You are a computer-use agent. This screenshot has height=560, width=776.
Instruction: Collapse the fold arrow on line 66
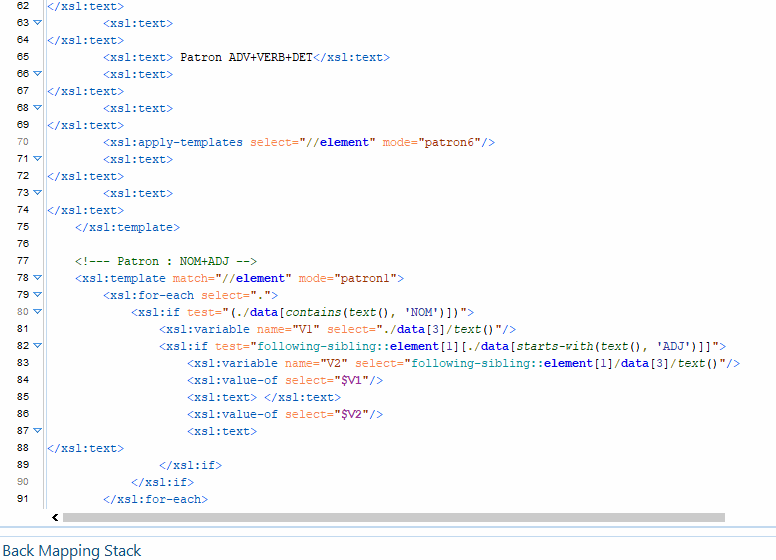point(37,74)
